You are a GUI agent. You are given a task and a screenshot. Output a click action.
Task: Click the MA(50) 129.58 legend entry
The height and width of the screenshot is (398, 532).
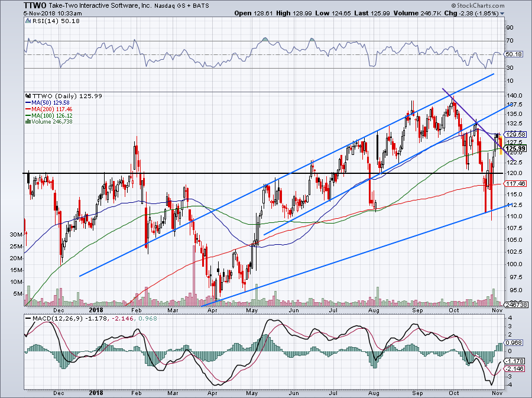pos(47,102)
